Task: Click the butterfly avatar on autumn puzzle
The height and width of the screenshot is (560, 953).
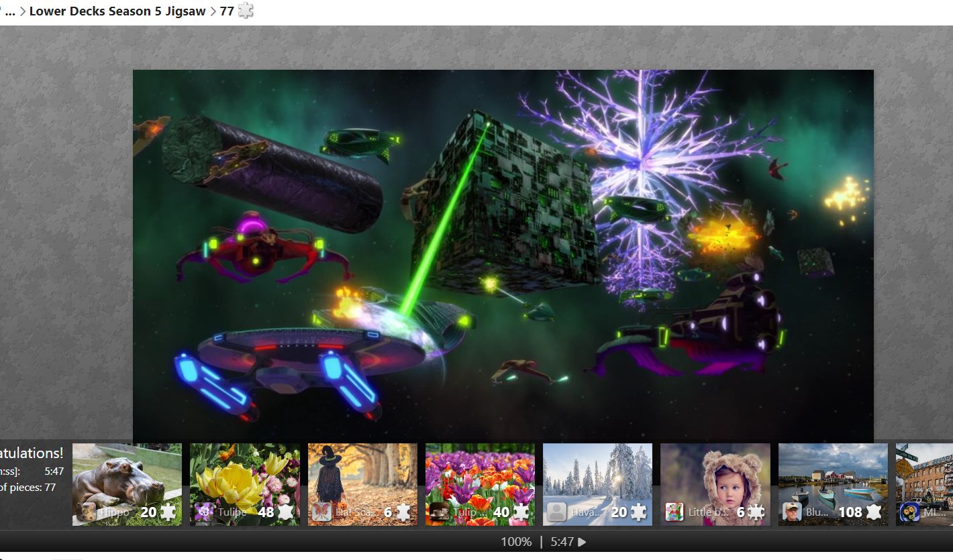Action: (x=321, y=512)
